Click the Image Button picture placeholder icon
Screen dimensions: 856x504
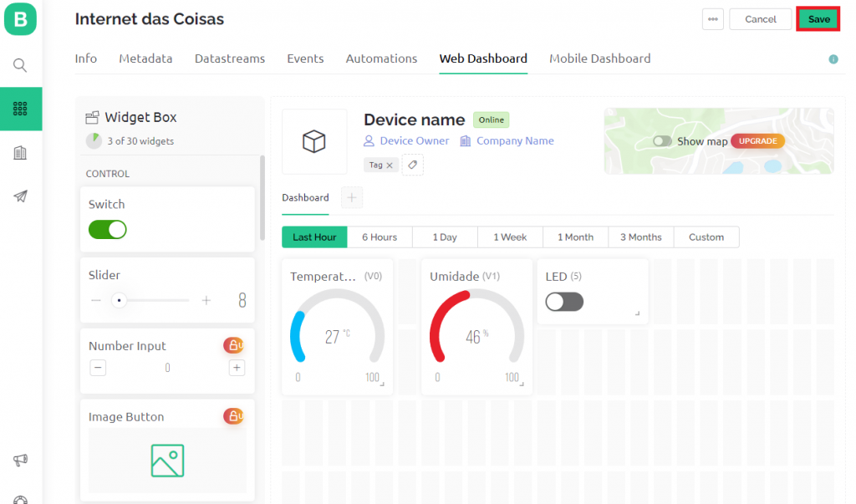click(167, 461)
